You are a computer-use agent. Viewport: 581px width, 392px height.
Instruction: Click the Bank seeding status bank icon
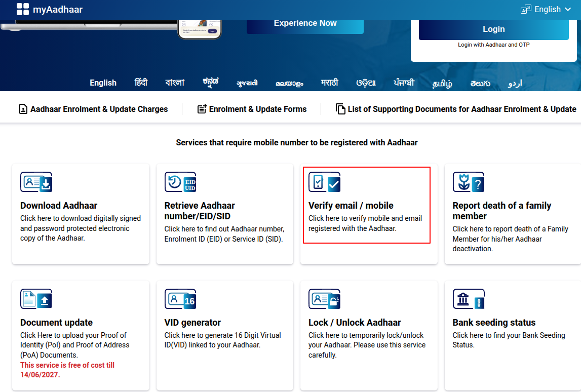pos(469,299)
